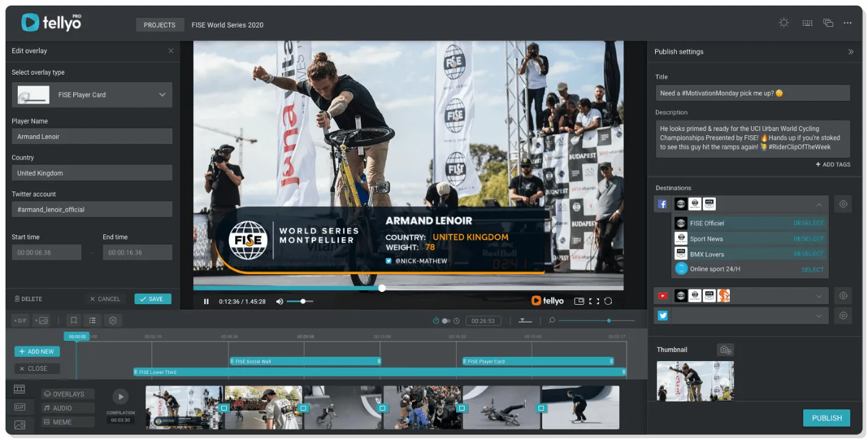Expand the Twitter destinations list
The image size is (868, 440).
tap(818, 316)
